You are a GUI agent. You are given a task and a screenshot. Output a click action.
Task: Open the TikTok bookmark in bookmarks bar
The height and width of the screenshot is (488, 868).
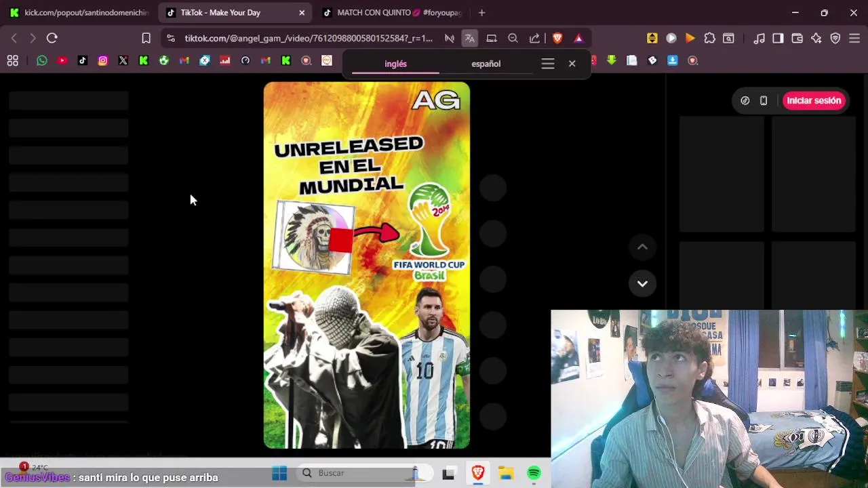pos(83,60)
